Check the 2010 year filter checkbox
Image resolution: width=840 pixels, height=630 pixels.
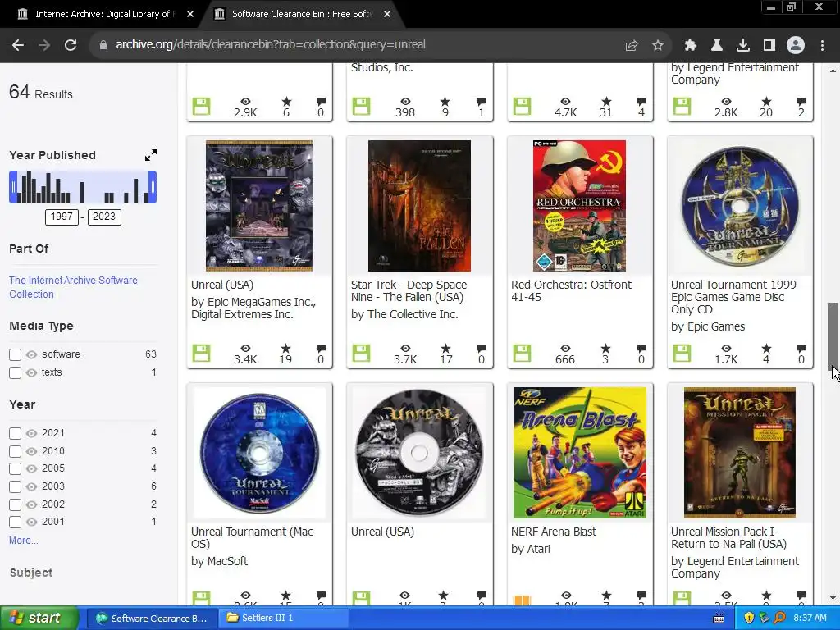click(15, 451)
